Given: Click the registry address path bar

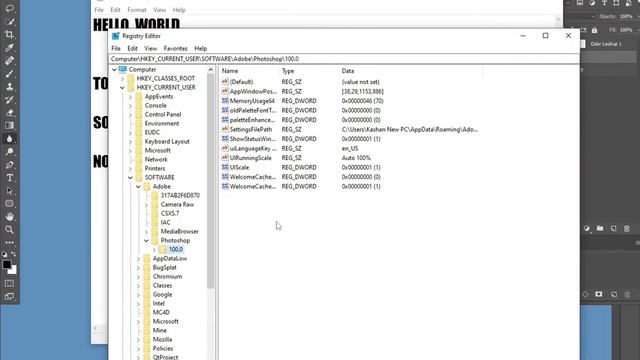Looking at the screenshot, I should tap(344, 59).
